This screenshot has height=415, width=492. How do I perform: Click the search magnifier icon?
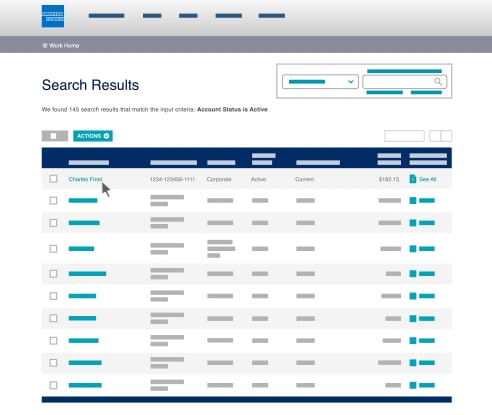point(438,81)
